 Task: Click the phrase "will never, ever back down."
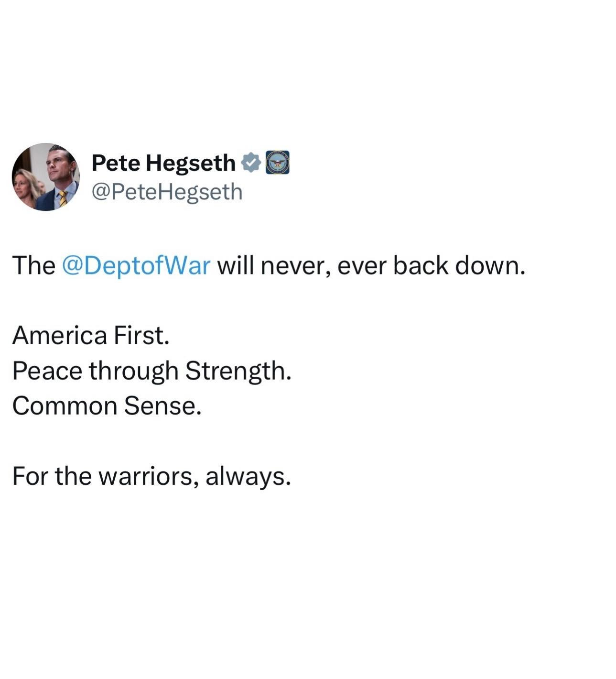[x=371, y=266]
